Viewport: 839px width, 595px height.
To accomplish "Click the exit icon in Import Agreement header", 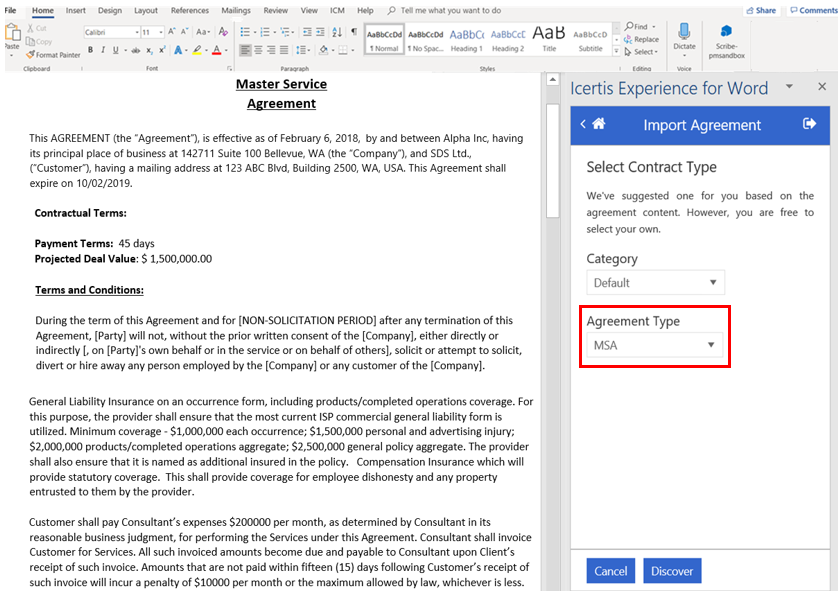I will 809,124.
